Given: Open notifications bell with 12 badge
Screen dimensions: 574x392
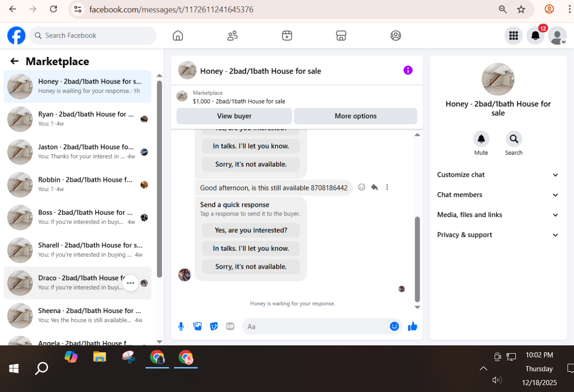Looking at the screenshot, I should pos(536,36).
